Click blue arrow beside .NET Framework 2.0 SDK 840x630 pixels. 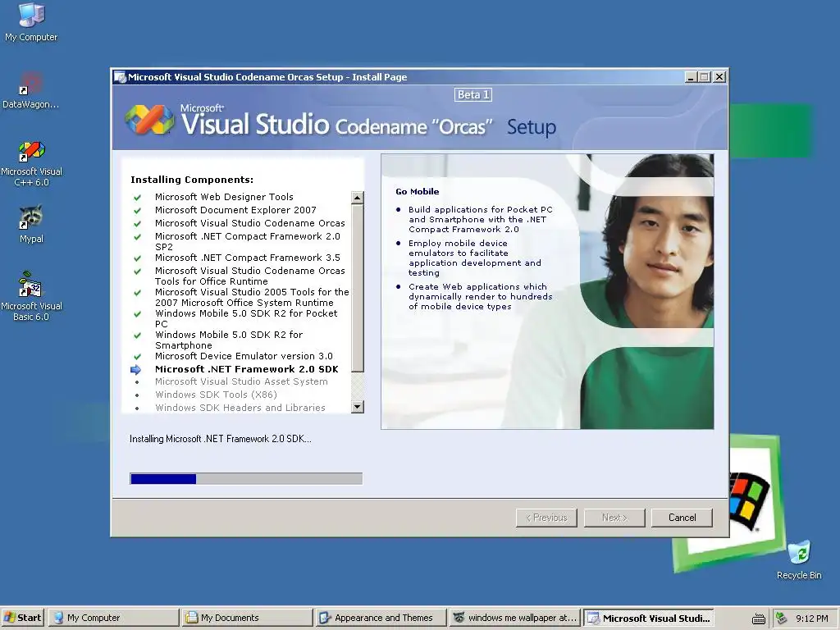[135, 370]
